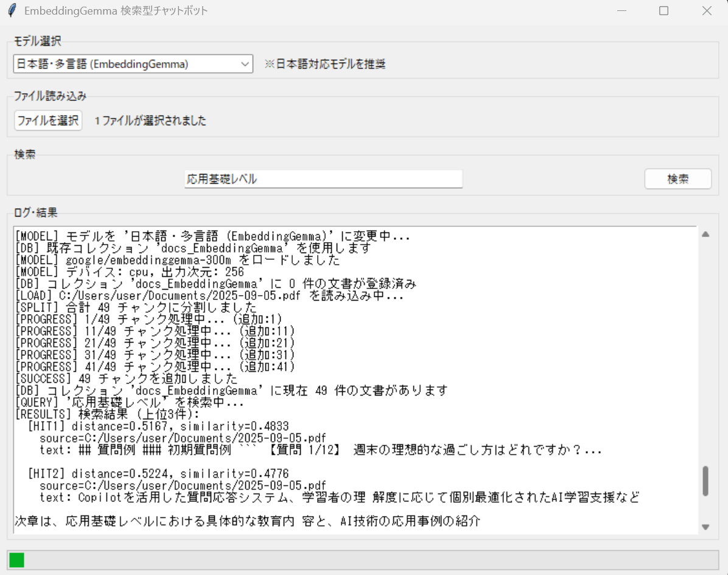Click the に現在 49 件の文書があります line
This screenshot has width=728, height=575.
pos(232,390)
